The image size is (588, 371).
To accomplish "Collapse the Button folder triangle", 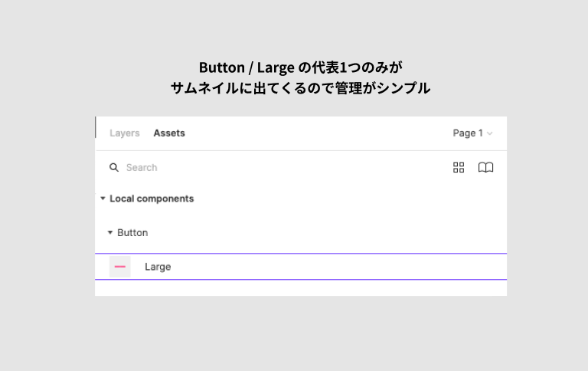I will click(x=110, y=232).
